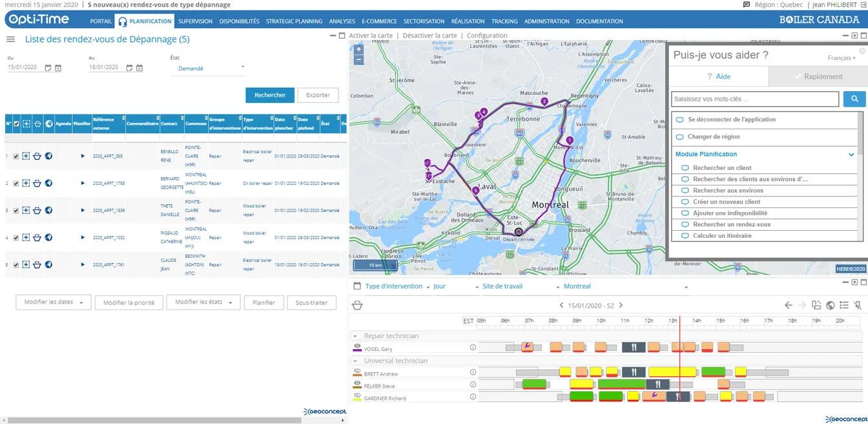Toggle the select-all checkbox in table header
The height and width of the screenshot is (424, 868).
click(16, 123)
